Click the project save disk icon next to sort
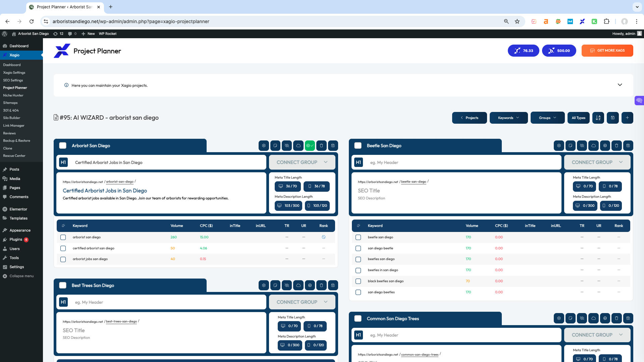 click(x=613, y=118)
